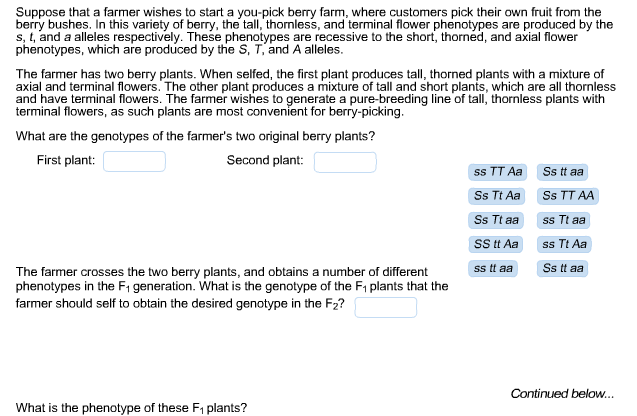
Task: Select the ss TT Aa genotype tile
Action: coord(498,172)
